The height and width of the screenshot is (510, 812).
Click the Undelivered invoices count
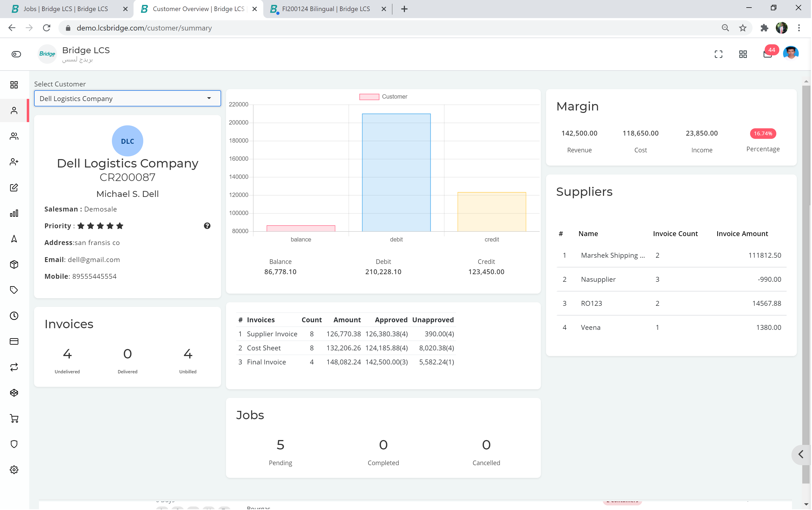(x=67, y=354)
